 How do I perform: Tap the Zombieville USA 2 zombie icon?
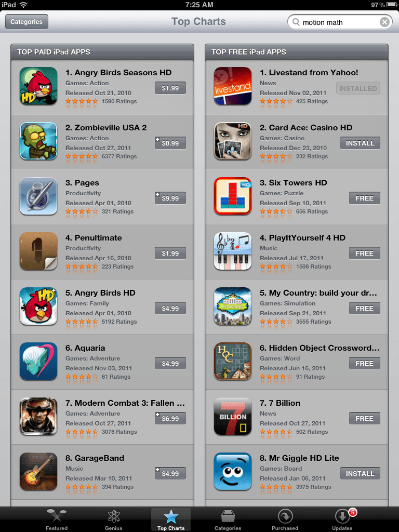click(38, 141)
